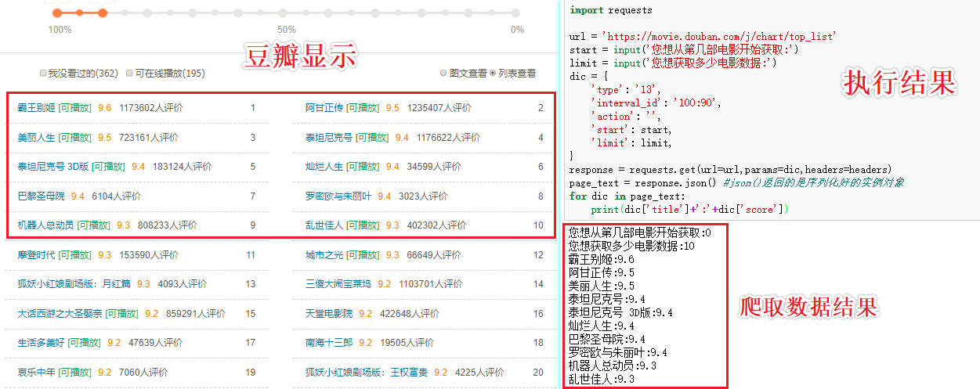The height and width of the screenshot is (389, 980).
Task: Select the 列表查看 radio button
Action: click(x=493, y=74)
